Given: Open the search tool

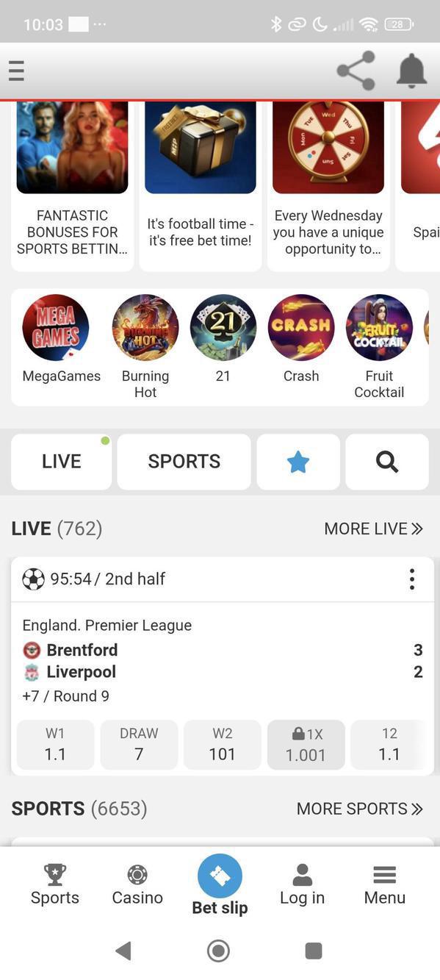Looking at the screenshot, I should click(386, 462).
